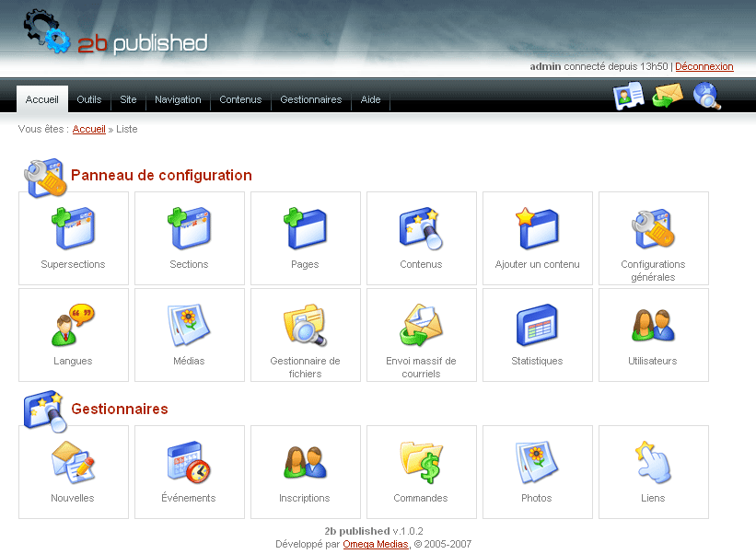Image resolution: width=756 pixels, height=554 pixels.
Task: Click the Ajouter un contenu star icon
Action: click(537, 228)
